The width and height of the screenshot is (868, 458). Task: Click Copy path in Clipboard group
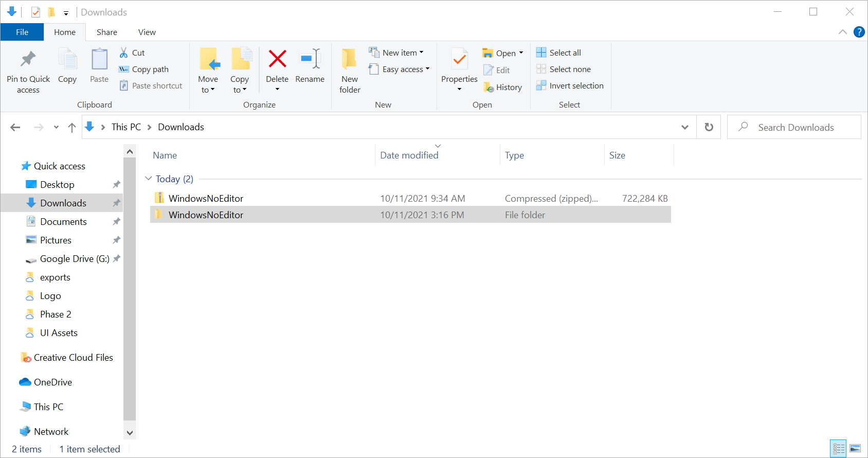144,69
